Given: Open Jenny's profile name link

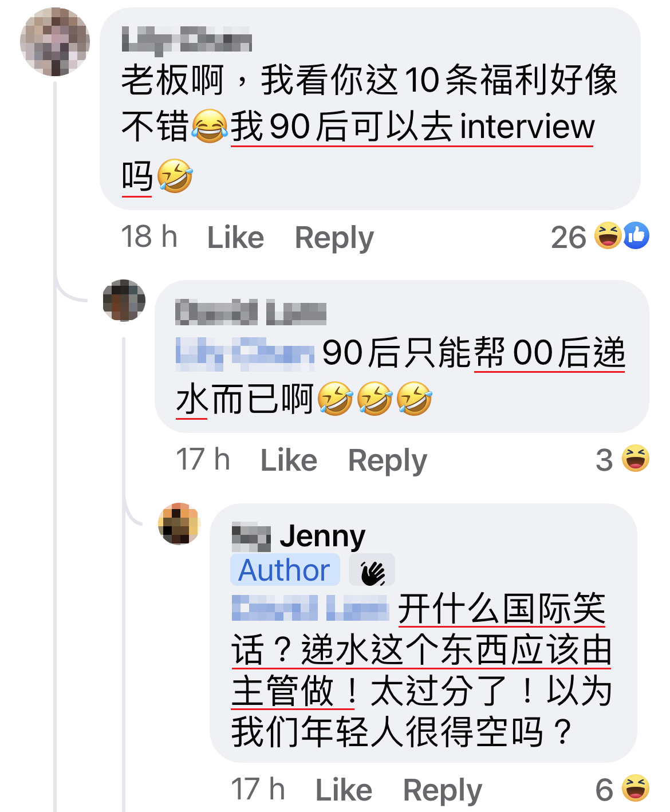Looking at the screenshot, I should pyautogui.click(x=298, y=537).
